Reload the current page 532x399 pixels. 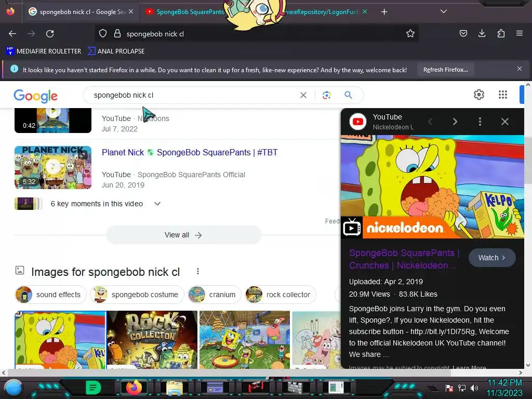click(x=50, y=34)
